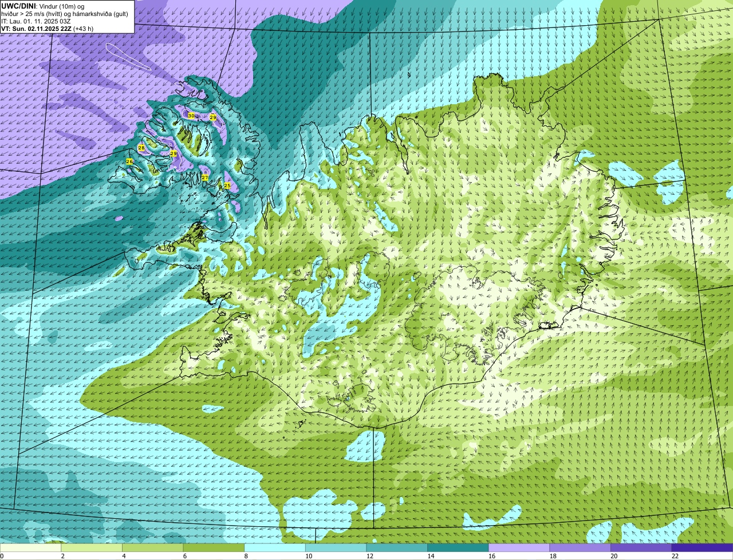Image resolution: width=733 pixels, height=560 pixels.
Task: Click the legend tick label "8"
Action: click(x=246, y=556)
